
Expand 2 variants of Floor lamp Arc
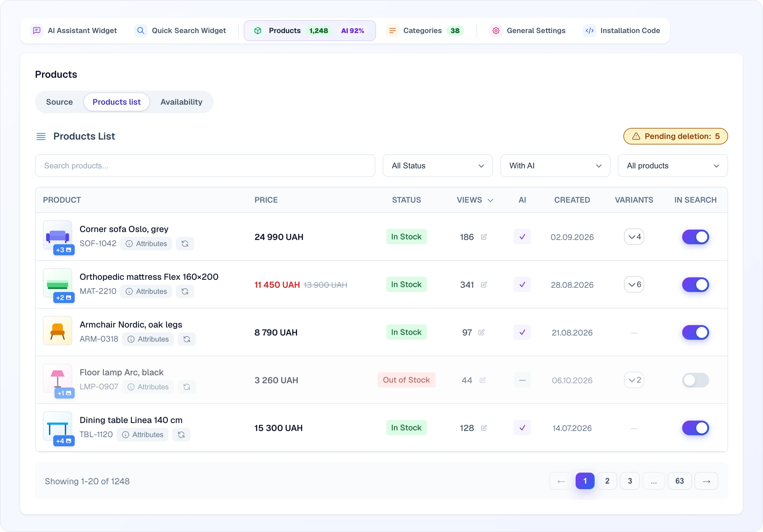point(634,380)
